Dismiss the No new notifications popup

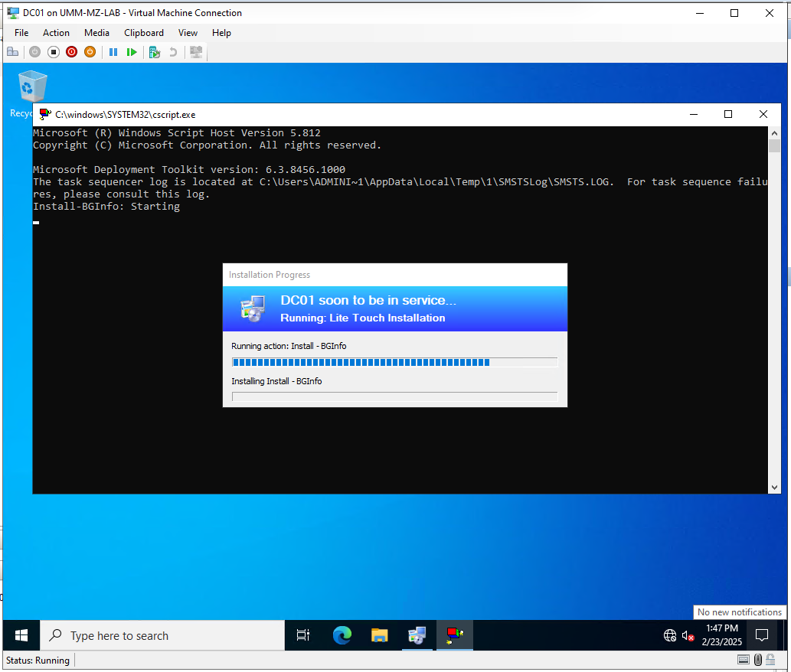click(x=740, y=612)
